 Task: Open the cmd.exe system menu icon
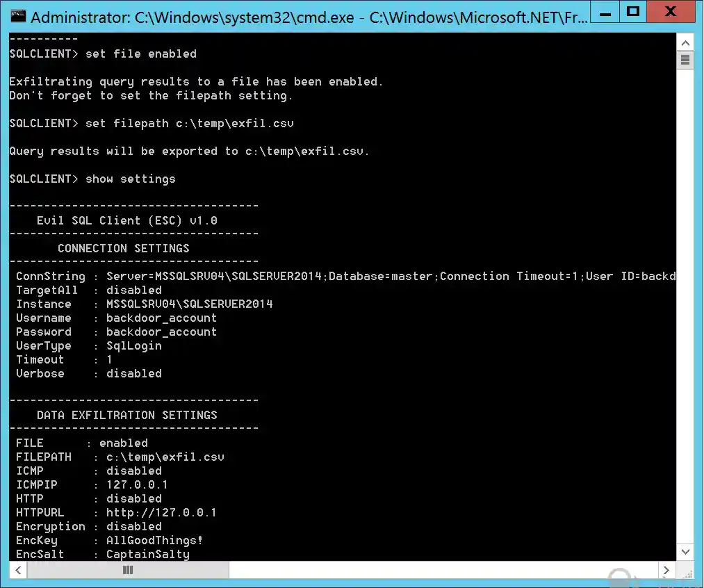tap(18, 17)
